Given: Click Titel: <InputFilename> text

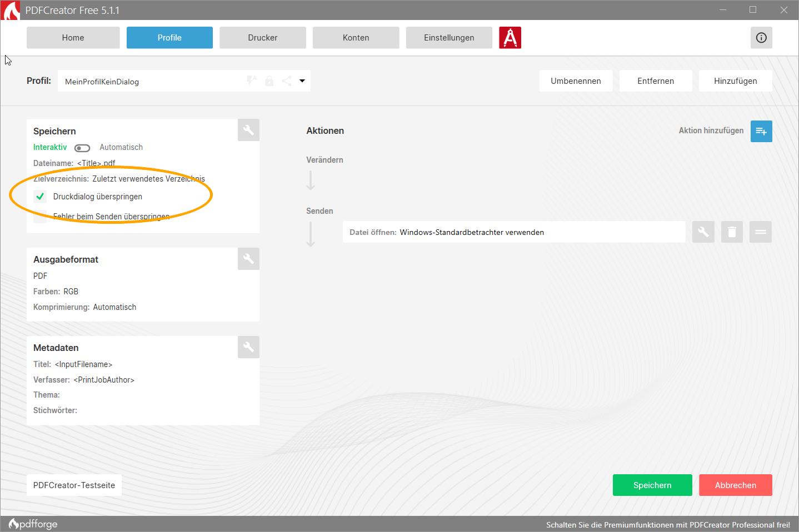Looking at the screenshot, I should pos(73,364).
